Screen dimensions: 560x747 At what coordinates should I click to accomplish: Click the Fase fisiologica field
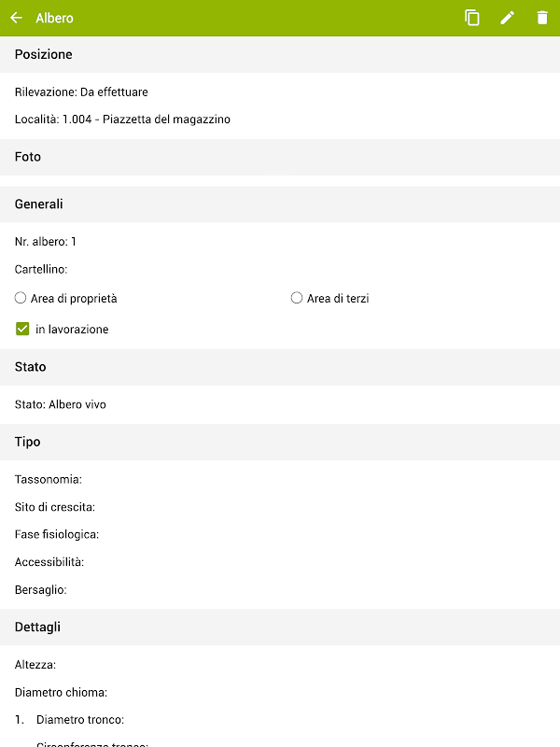pos(57,535)
